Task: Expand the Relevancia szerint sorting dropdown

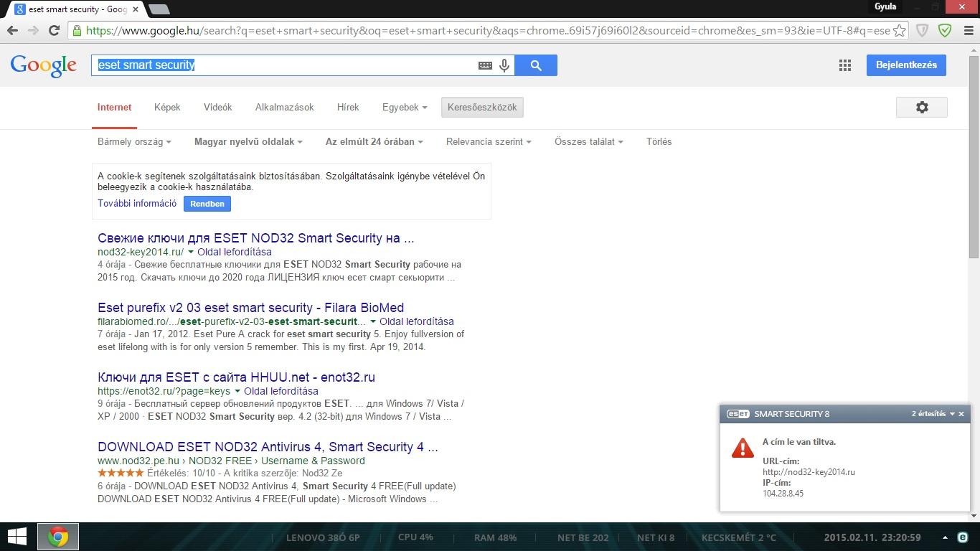Action: [489, 141]
